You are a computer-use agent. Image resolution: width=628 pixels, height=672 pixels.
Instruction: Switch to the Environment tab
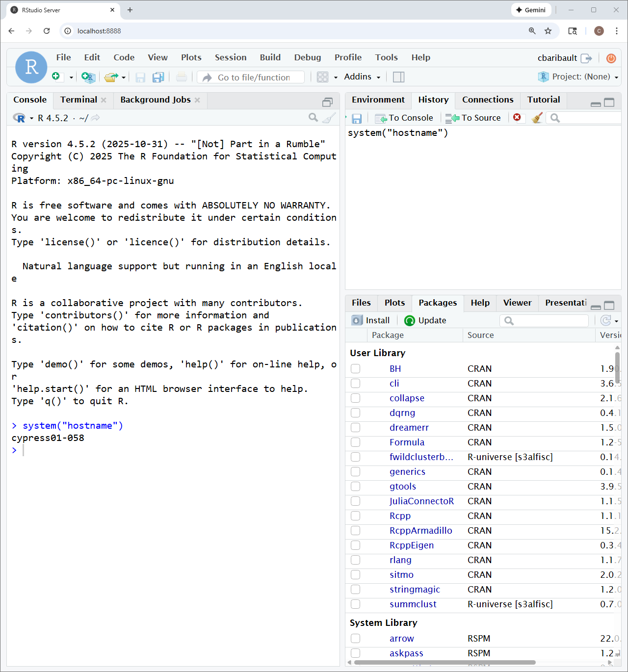click(378, 100)
